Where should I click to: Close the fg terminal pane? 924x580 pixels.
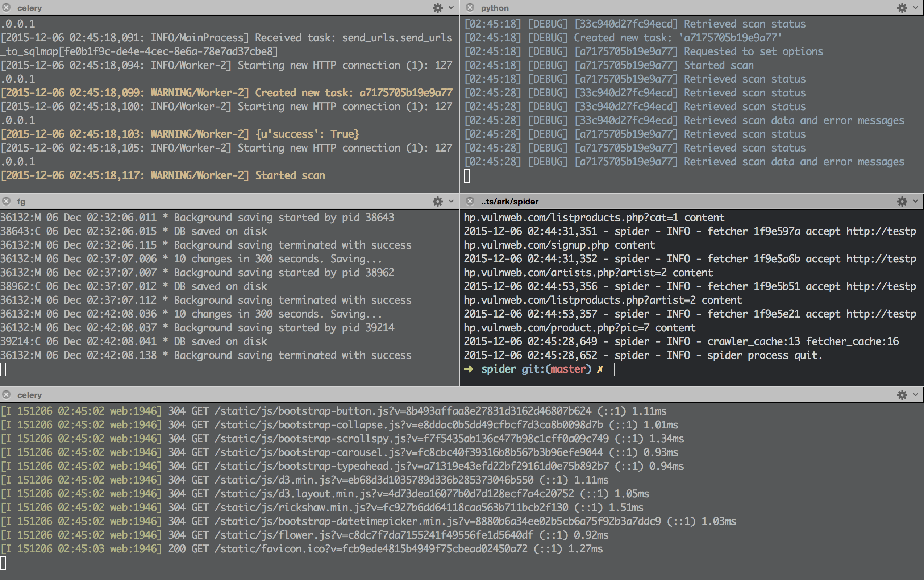(6, 202)
